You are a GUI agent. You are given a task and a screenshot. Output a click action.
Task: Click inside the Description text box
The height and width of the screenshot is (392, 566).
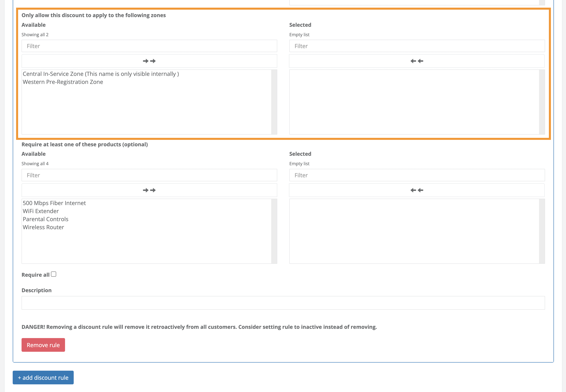tap(283, 303)
